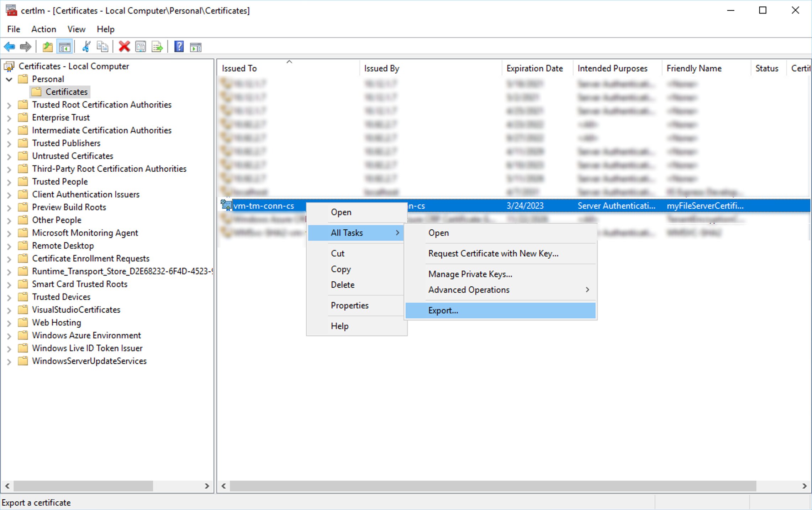Screen dimensions: 812x510
Task: Click the blue Help question mark icon
Action: (x=179, y=47)
